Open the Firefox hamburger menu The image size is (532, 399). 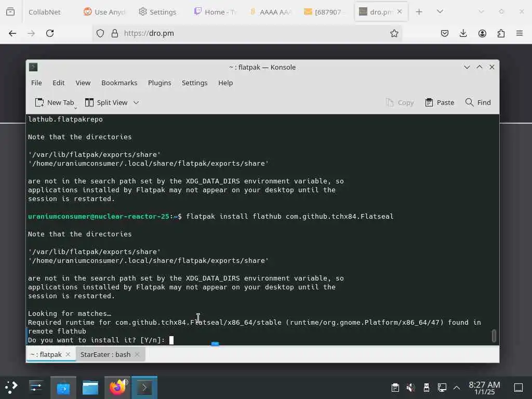click(x=520, y=33)
